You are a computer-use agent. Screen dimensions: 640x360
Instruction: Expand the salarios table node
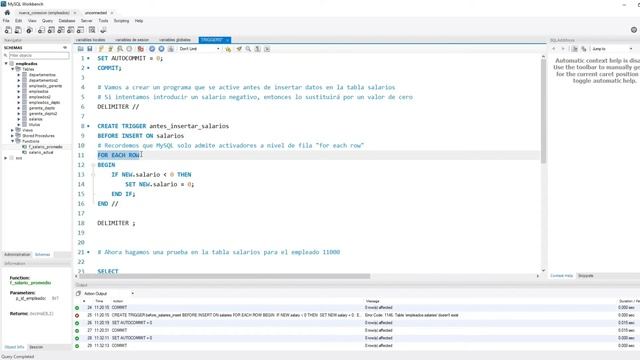coord(18,119)
